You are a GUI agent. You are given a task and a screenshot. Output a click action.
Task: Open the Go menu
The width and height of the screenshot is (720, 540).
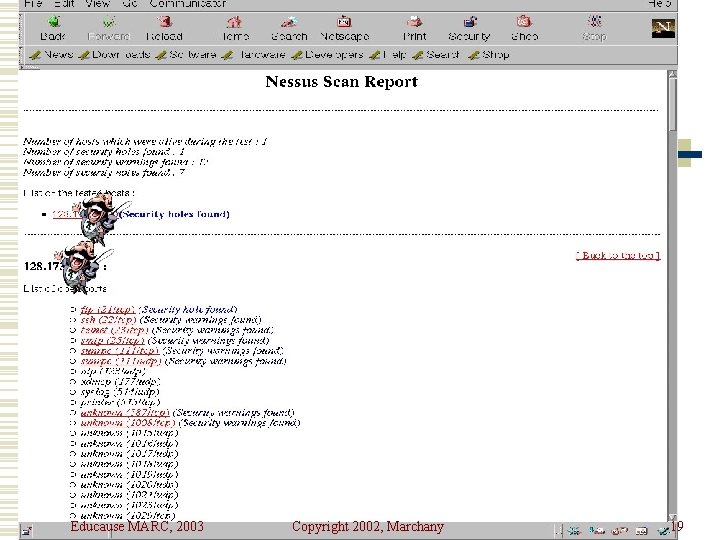coord(130,4)
